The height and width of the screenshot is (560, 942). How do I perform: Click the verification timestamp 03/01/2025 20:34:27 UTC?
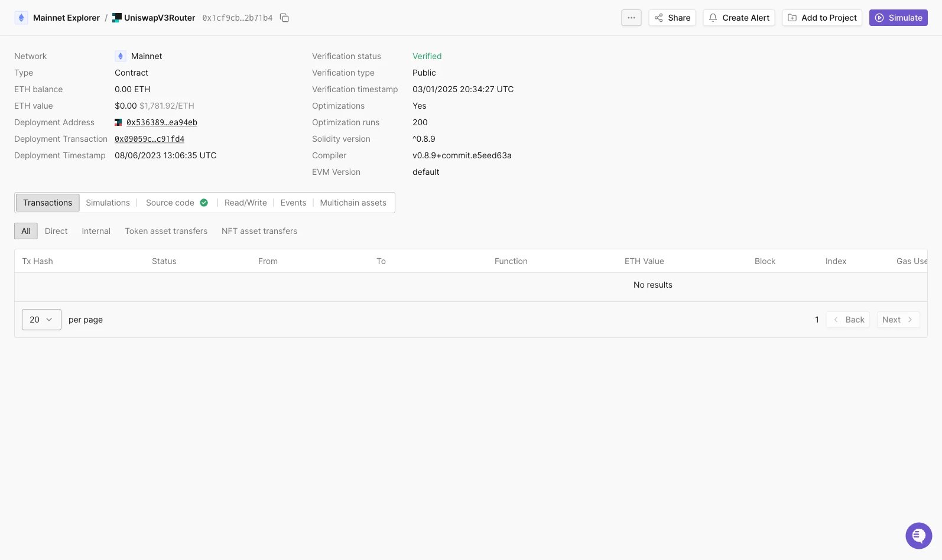point(463,89)
